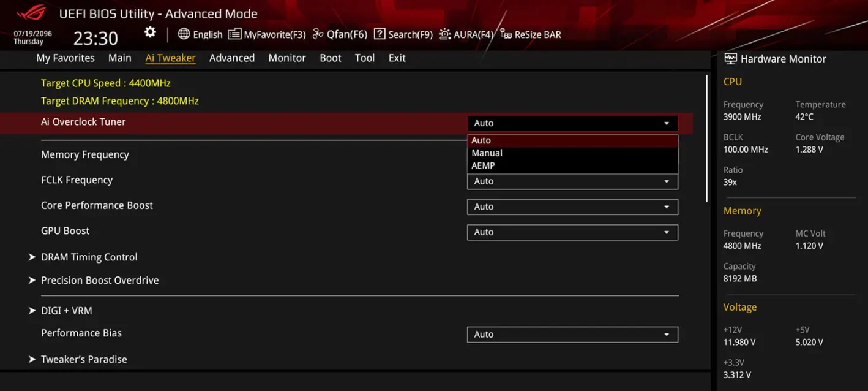Switch to the Boot tab
Screen dimensions: 868x391
coord(330,58)
